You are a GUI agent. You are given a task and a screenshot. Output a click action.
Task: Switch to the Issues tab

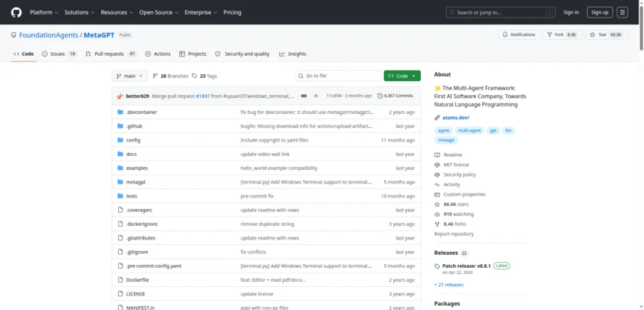click(x=59, y=54)
